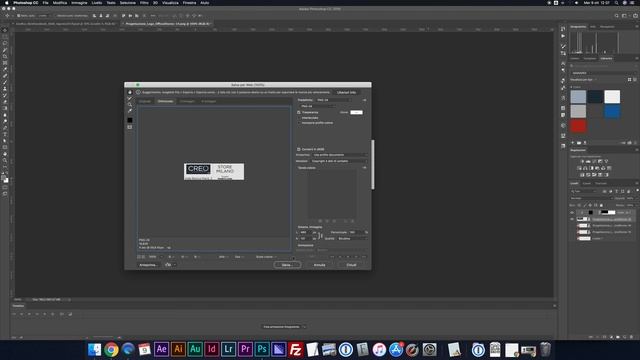Screen dimensions: 640x360
Task: Switch to the 4 immagini tab
Action: pos(209,101)
